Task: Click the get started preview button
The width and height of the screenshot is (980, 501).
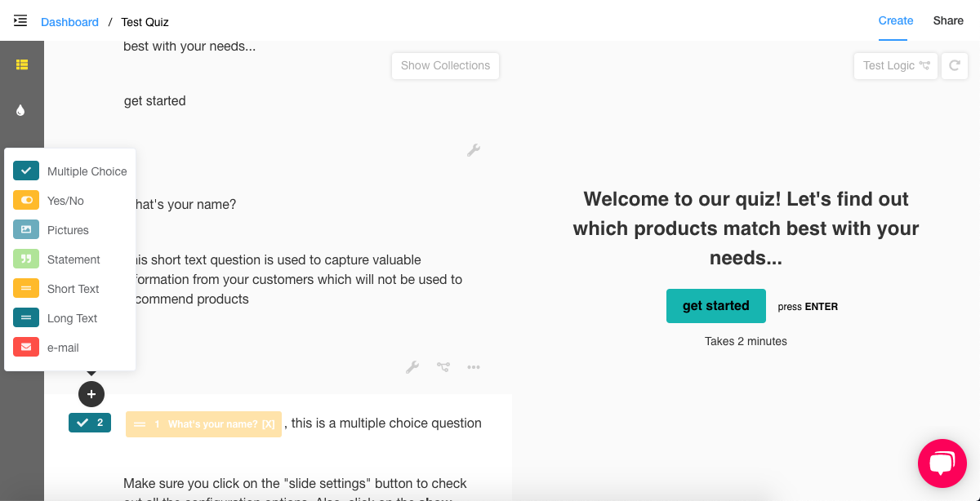Action: click(x=716, y=305)
